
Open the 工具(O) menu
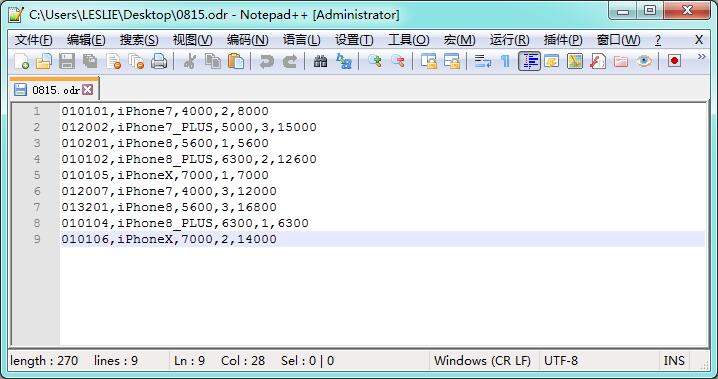coord(408,40)
